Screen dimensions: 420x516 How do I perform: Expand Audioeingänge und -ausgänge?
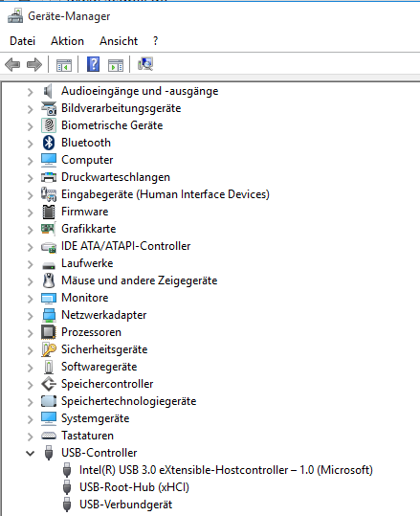pyautogui.click(x=31, y=92)
